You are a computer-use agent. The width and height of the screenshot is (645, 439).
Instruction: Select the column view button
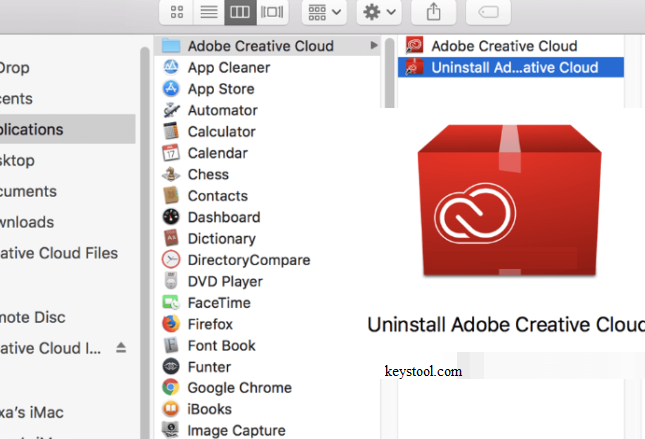click(x=240, y=12)
